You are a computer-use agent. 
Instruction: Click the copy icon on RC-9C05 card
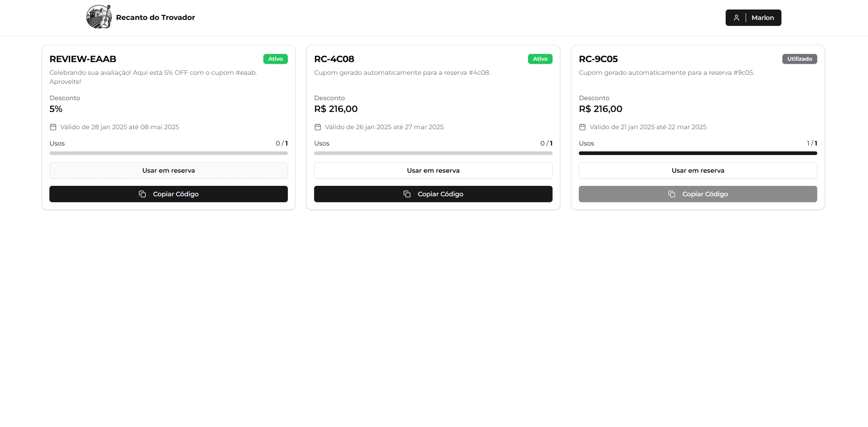click(672, 194)
